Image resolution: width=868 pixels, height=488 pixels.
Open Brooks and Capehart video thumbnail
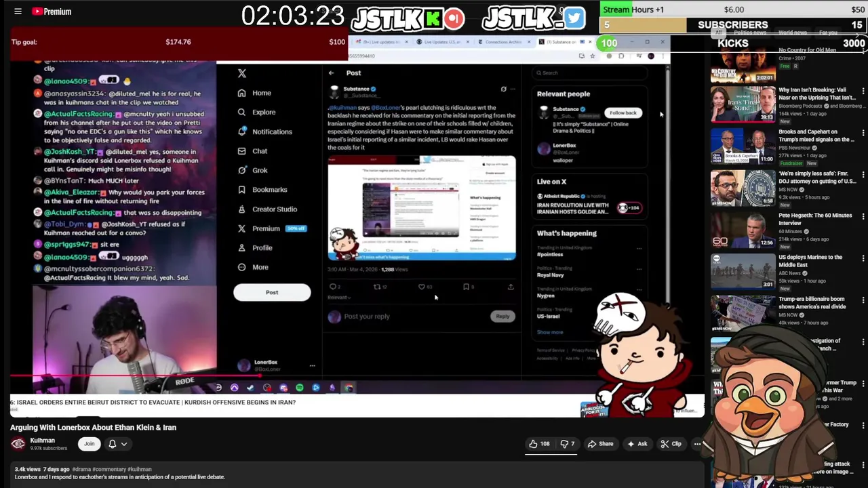point(743,146)
